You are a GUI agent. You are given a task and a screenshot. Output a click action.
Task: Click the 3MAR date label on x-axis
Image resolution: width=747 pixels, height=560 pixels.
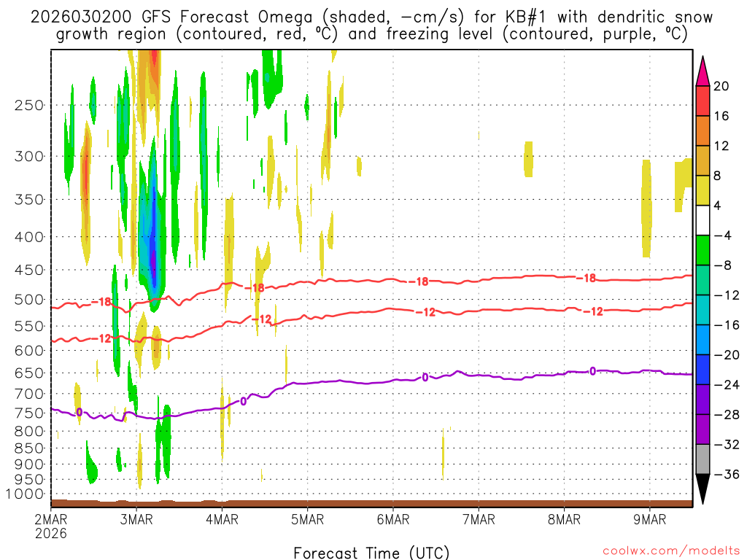136,519
